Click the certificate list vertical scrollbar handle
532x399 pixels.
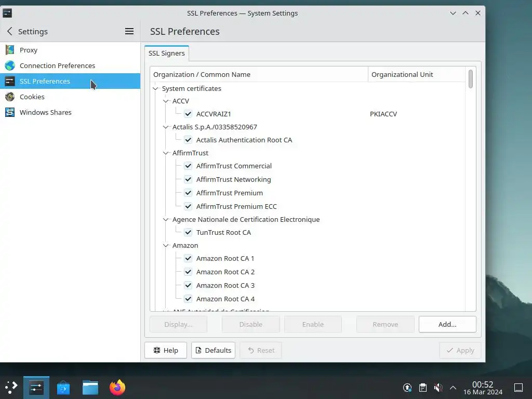coord(471,79)
